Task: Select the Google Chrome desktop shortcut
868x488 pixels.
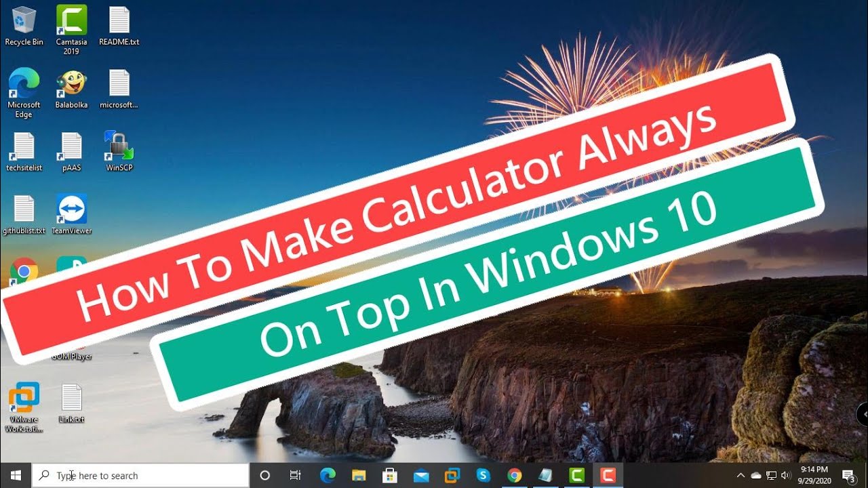Action: pos(24,272)
